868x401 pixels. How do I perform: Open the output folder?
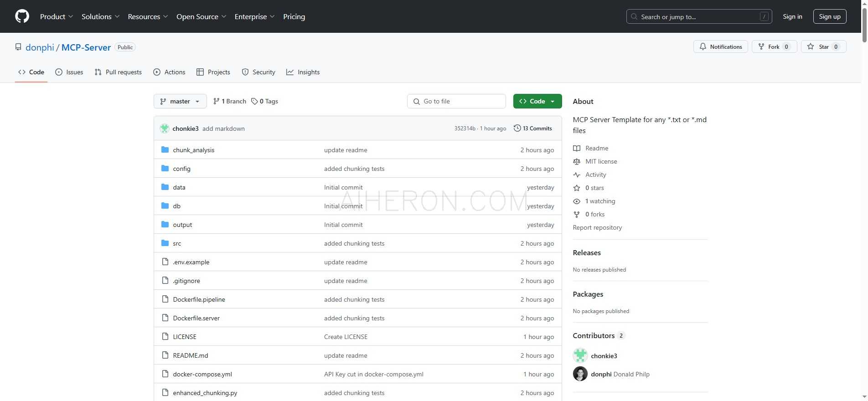point(182,225)
